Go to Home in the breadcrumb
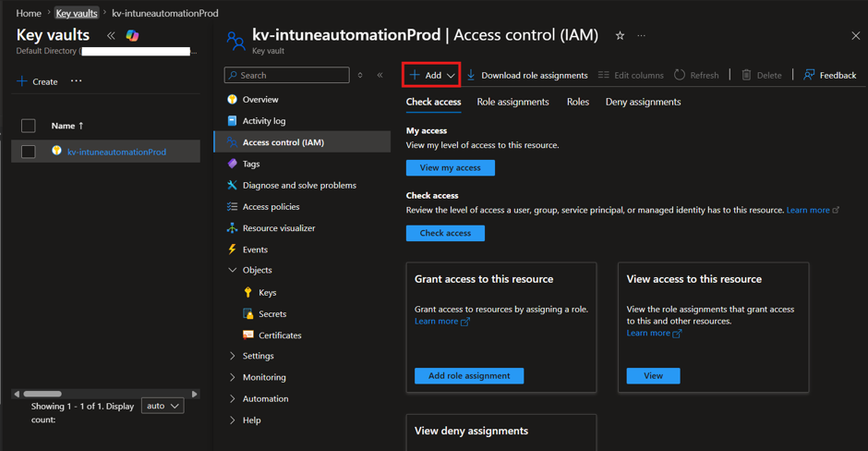Viewport: 868px width, 451px height. coord(29,13)
